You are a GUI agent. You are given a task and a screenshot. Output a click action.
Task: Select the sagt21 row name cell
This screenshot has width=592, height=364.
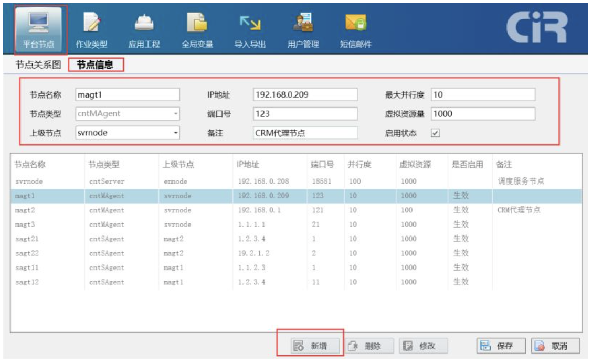(27, 239)
